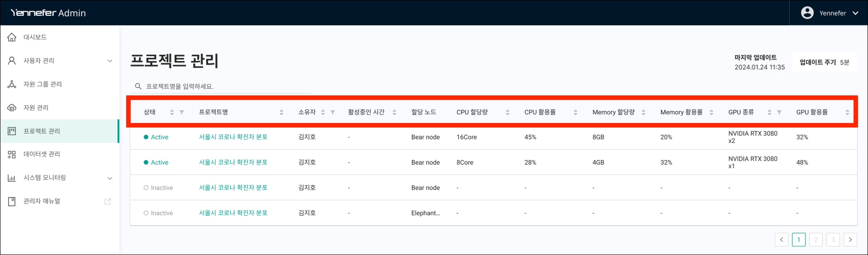Screen dimensions: 868x255
Task: Toggle sorting on Memory 할당량 column
Action: [x=643, y=112]
